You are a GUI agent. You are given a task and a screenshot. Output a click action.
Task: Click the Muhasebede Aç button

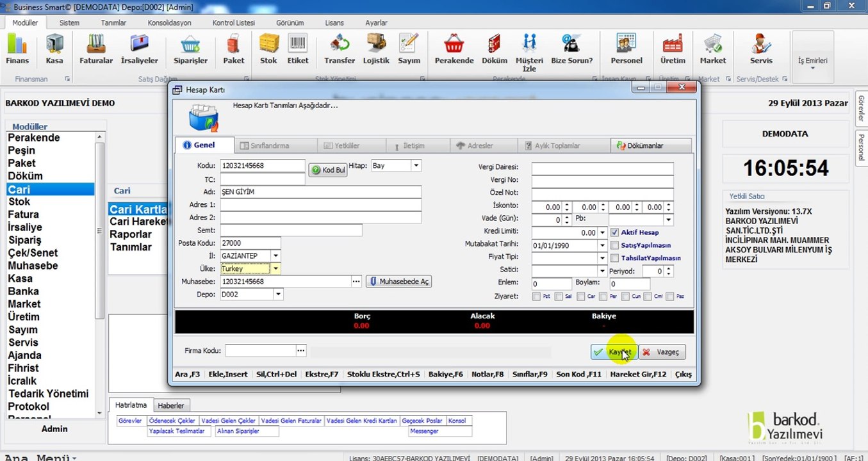[x=398, y=282]
